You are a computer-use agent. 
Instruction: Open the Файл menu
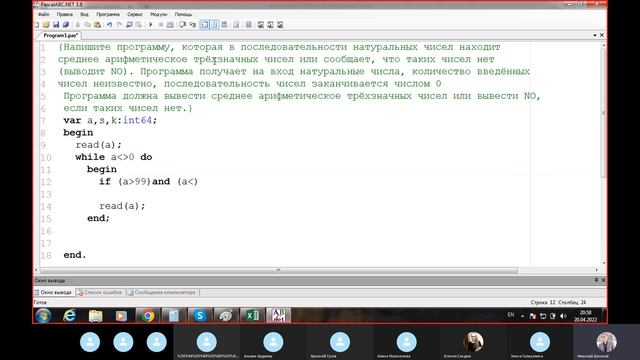click(x=43, y=14)
